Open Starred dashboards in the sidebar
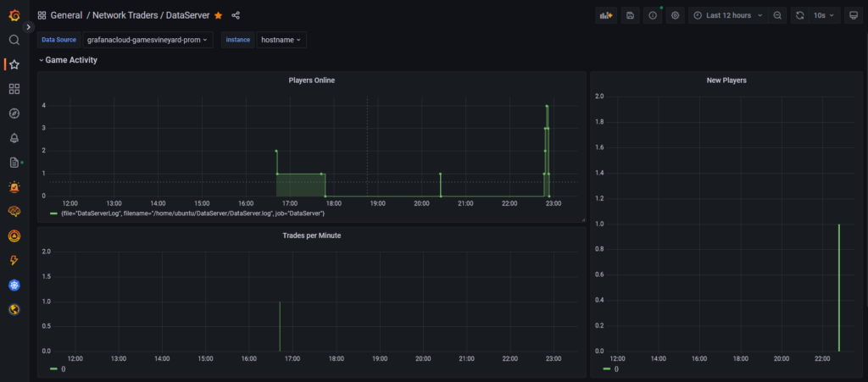 coord(14,64)
